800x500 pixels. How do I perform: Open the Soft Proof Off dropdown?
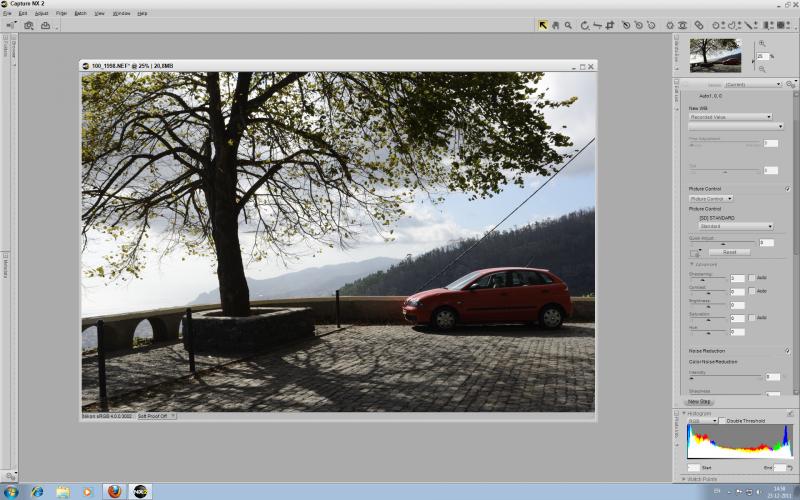click(x=156, y=416)
